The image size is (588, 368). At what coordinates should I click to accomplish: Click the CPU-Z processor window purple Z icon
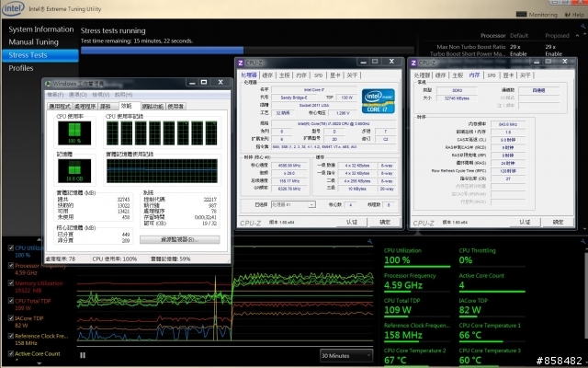(x=241, y=63)
